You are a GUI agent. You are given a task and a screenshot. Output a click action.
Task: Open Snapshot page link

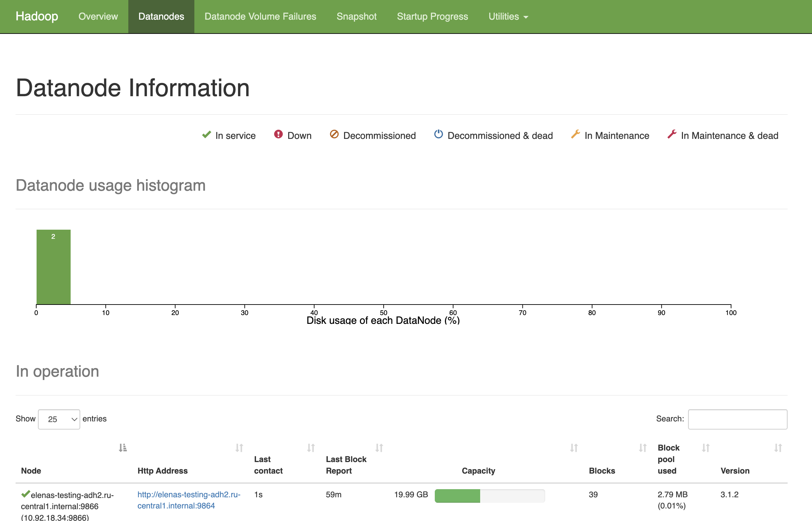[356, 16]
